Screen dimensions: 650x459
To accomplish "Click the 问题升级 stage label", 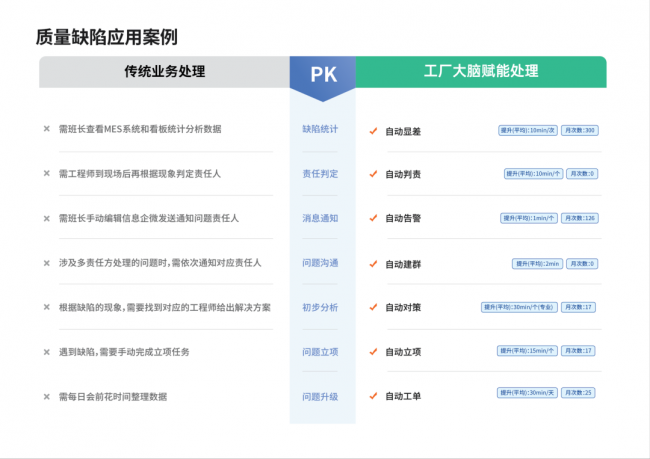I will [x=320, y=397].
